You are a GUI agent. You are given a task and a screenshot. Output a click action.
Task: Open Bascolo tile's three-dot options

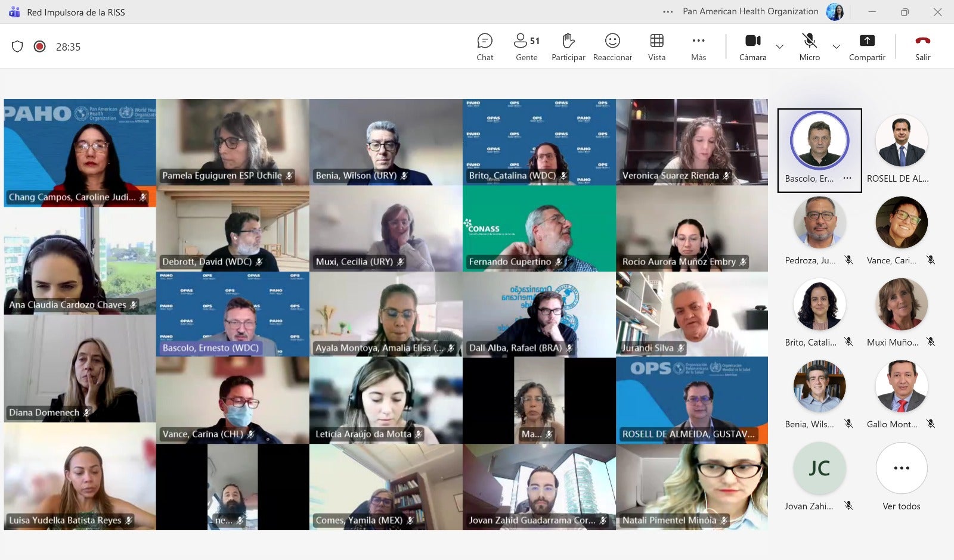click(x=847, y=178)
